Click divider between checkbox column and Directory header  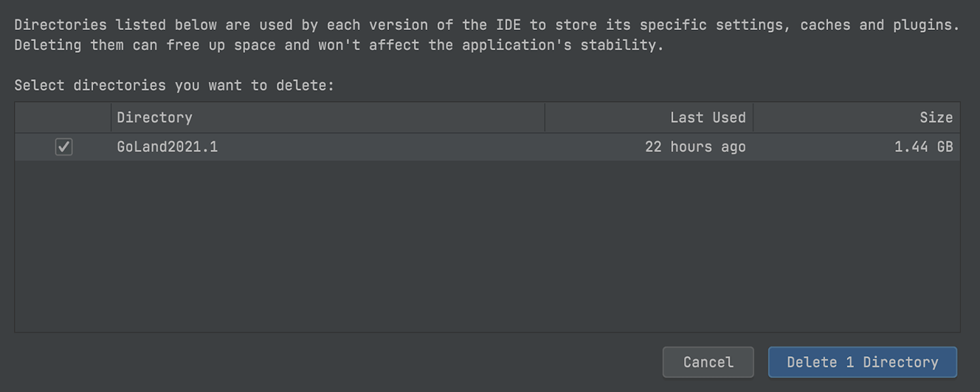pyautogui.click(x=111, y=118)
